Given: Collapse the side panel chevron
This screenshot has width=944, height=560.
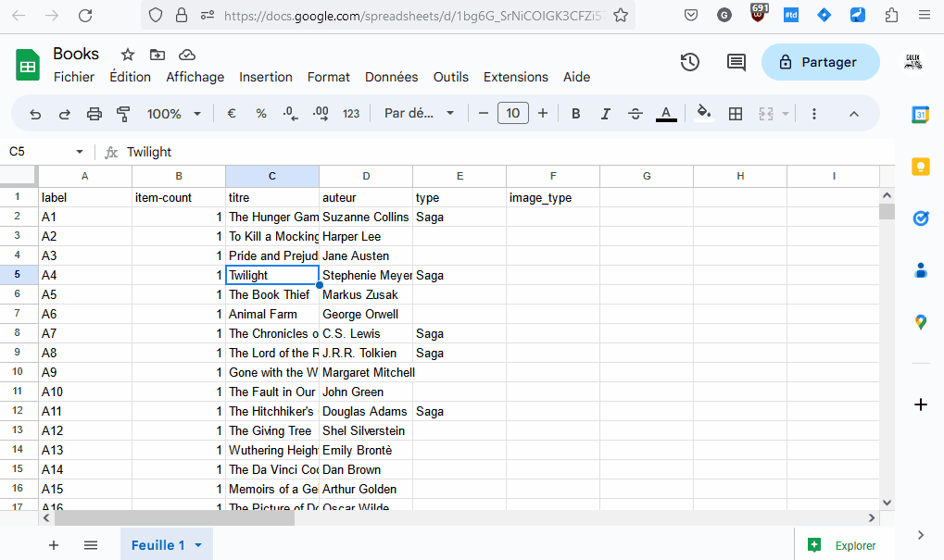Looking at the screenshot, I should (x=921, y=535).
